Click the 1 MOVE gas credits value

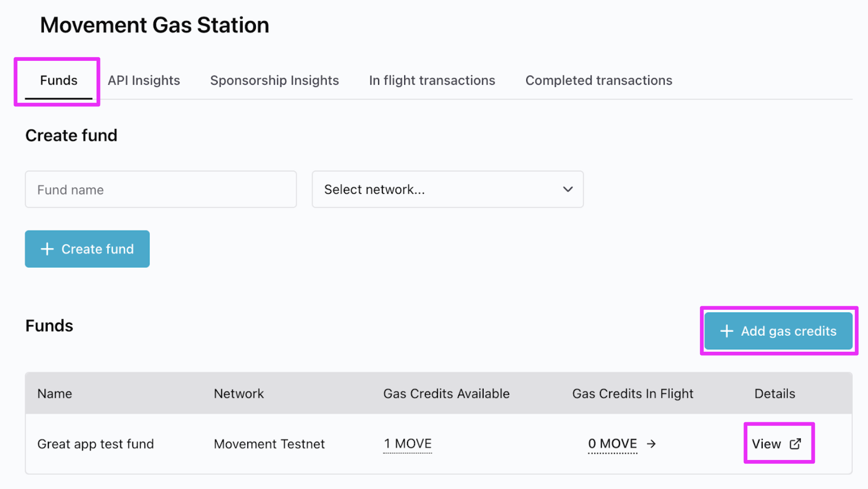point(407,444)
